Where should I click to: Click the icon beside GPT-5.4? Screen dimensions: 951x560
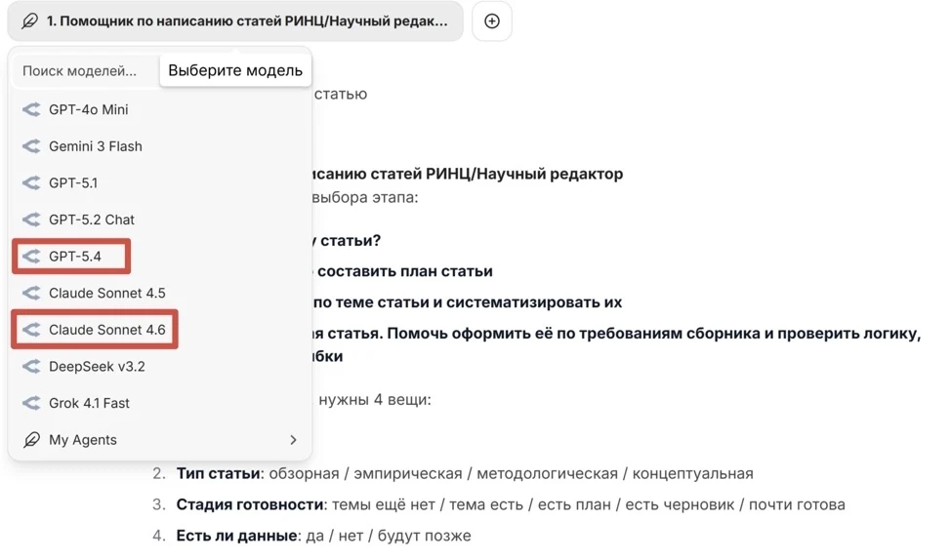pyautogui.click(x=31, y=257)
